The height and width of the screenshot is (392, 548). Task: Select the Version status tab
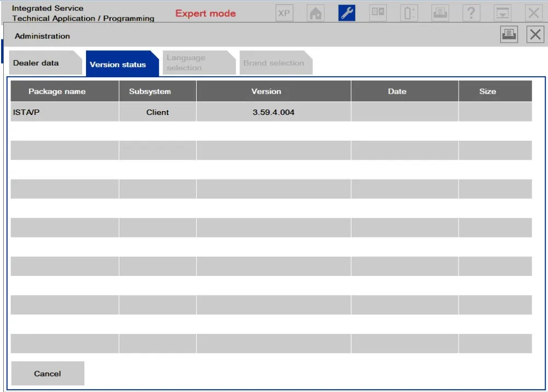(122, 64)
